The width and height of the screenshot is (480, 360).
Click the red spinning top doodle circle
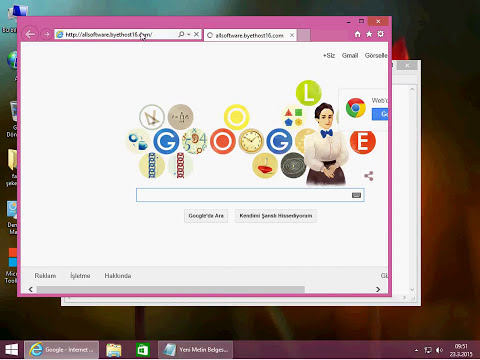265,165
